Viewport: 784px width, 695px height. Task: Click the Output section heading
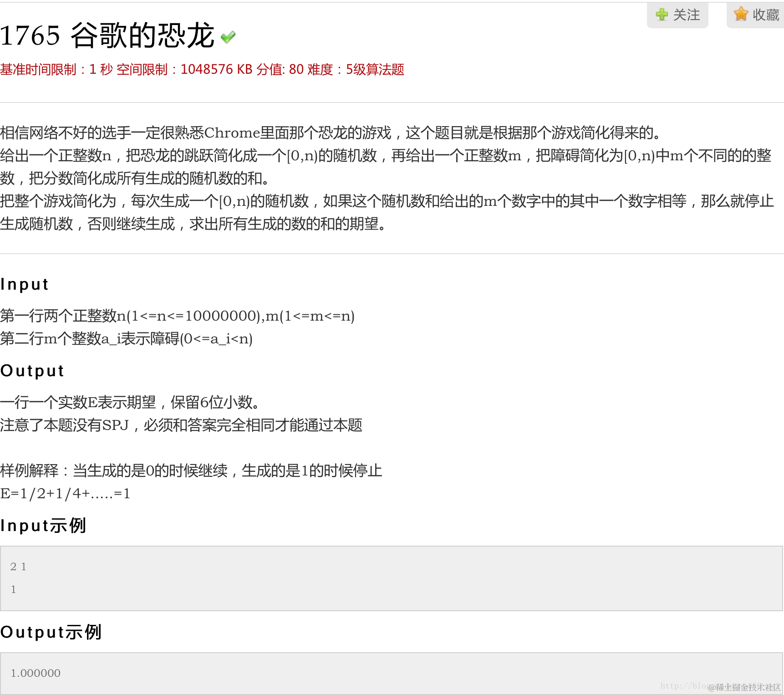click(32, 371)
